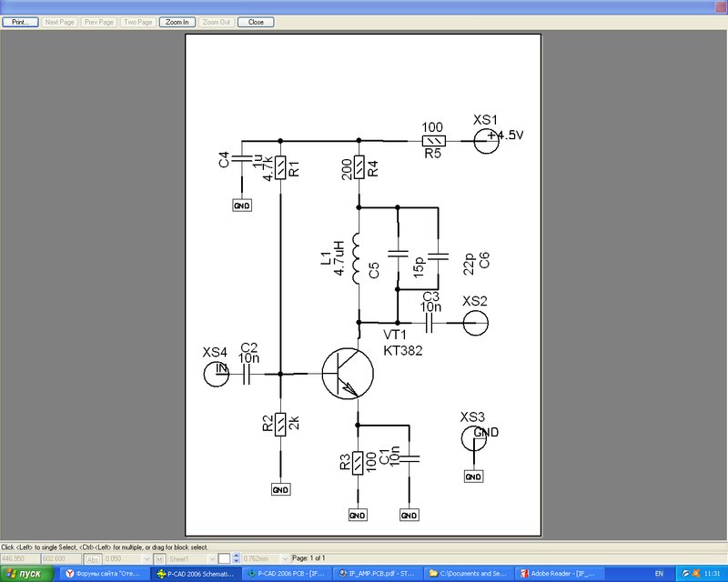
Task: Click the R4 resistor symbol
Action: tap(359, 167)
